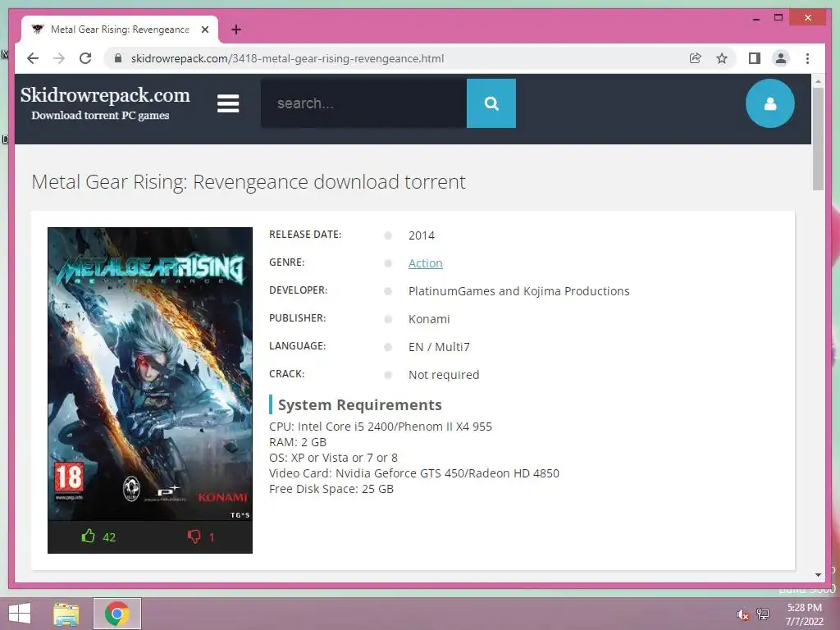
Task: Open Chrome's three-dot menu
Action: point(807,58)
